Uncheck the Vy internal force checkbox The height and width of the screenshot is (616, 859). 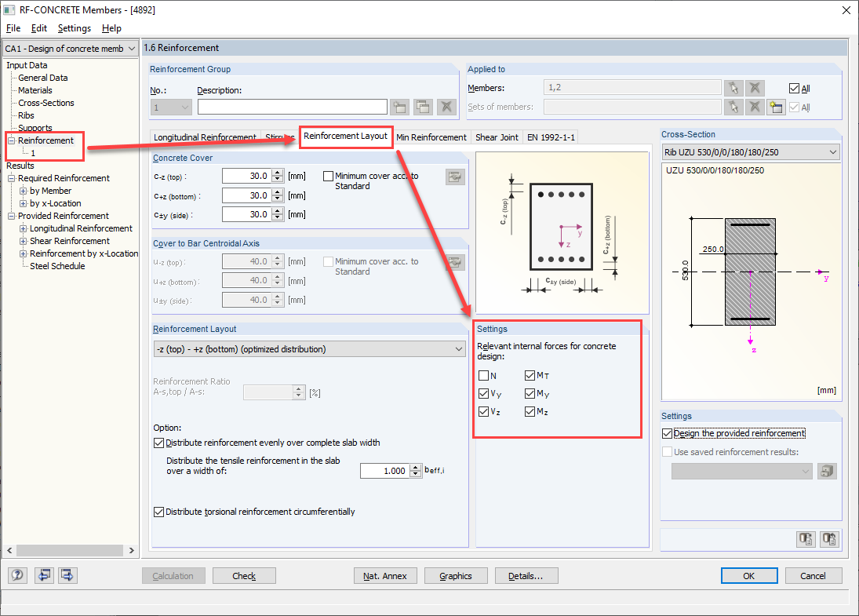coord(483,393)
